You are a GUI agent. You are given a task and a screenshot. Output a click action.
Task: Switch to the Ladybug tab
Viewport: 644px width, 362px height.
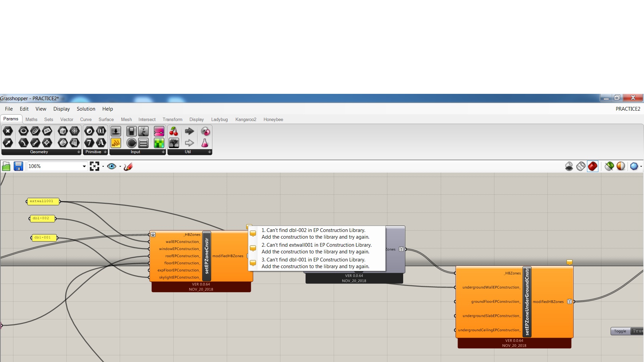[219, 119]
